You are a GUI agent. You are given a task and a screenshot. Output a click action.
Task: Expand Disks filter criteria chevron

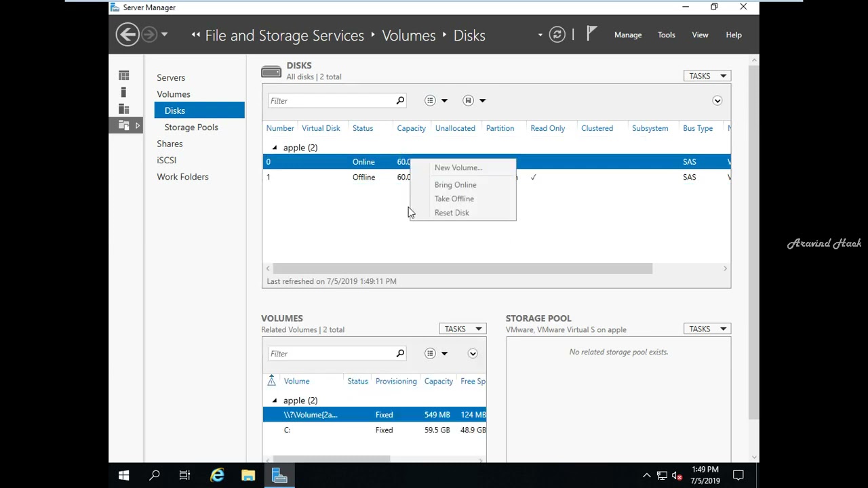pyautogui.click(x=717, y=100)
